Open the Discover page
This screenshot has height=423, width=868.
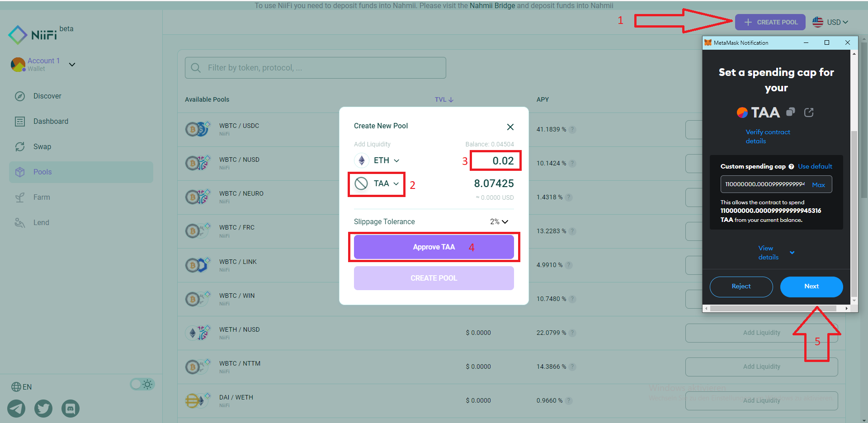point(47,96)
